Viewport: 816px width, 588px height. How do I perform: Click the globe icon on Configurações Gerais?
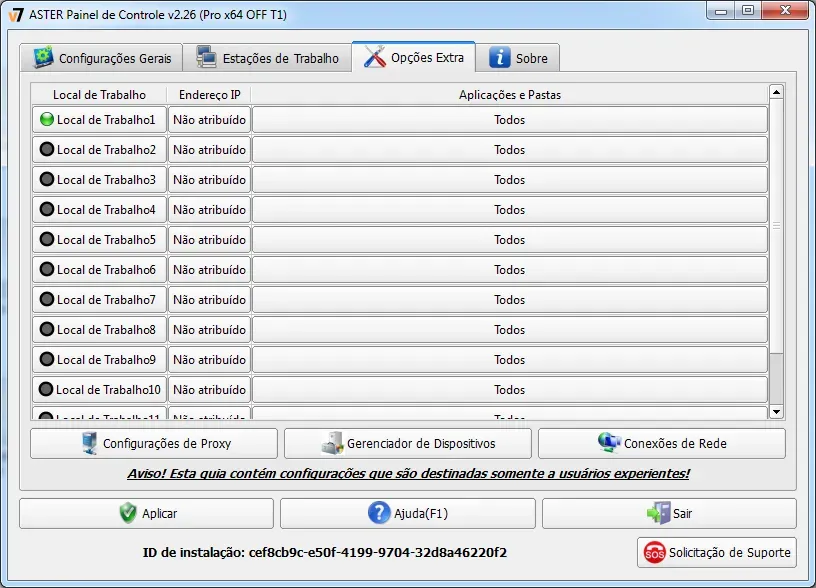pos(42,58)
